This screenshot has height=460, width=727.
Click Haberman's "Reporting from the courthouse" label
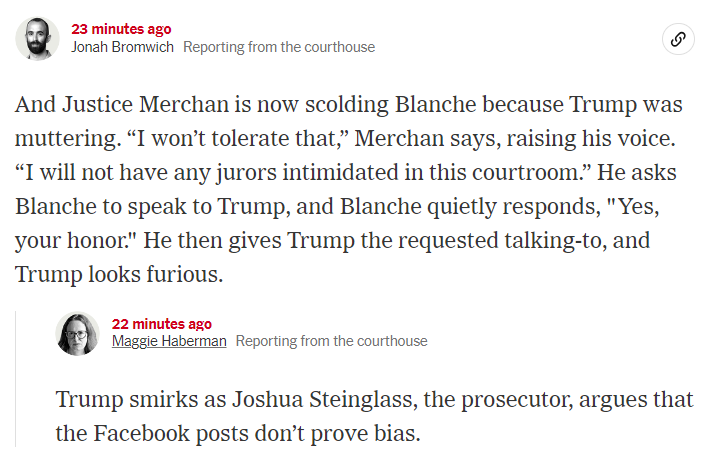[x=332, y=341]
